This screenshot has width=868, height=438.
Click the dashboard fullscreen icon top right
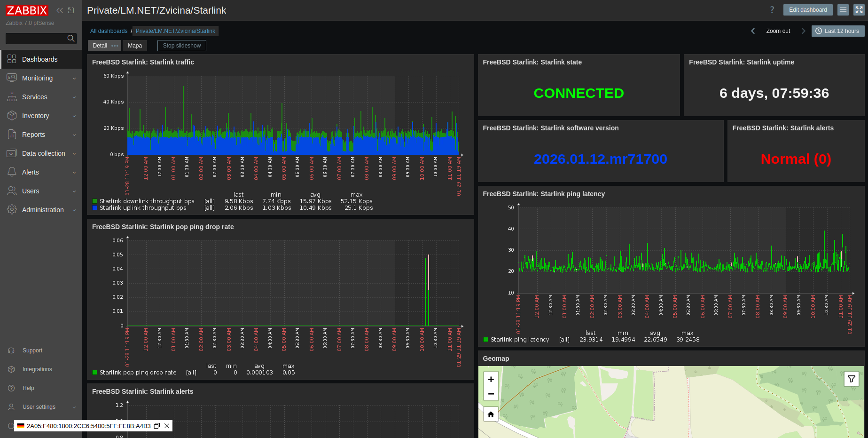point(860,9)
